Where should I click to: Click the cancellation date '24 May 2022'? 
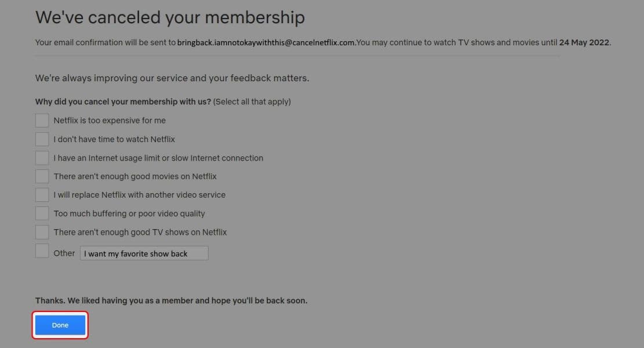click(584, 42)
